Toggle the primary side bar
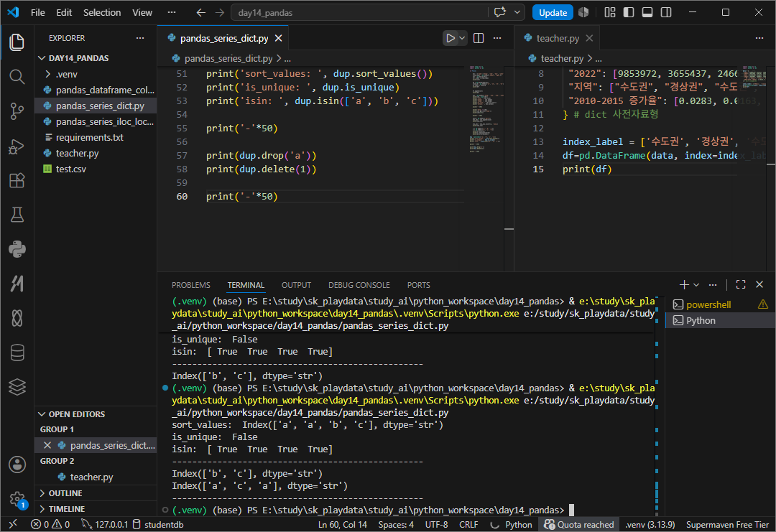Image resolution: width=776 pixels, height=532 pixels. tap(629, 12)
